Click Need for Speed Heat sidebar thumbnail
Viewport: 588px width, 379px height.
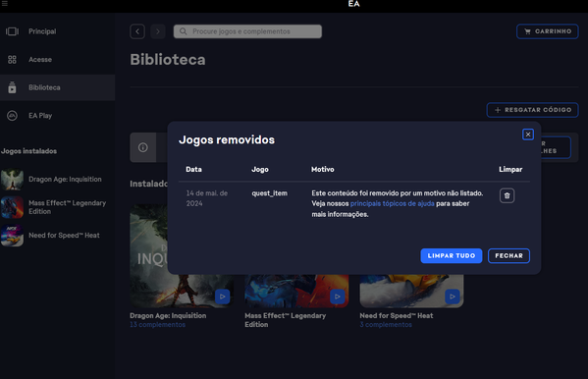[12, 236]
